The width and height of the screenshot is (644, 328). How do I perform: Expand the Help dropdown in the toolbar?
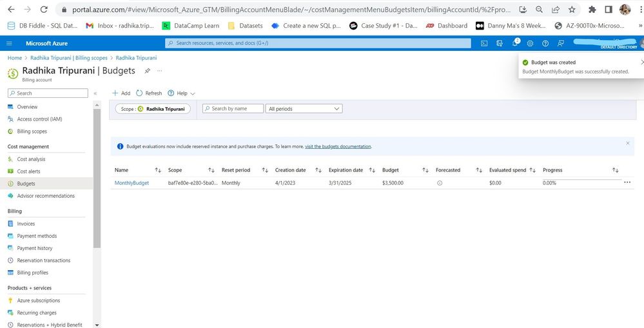click(181, 93)
